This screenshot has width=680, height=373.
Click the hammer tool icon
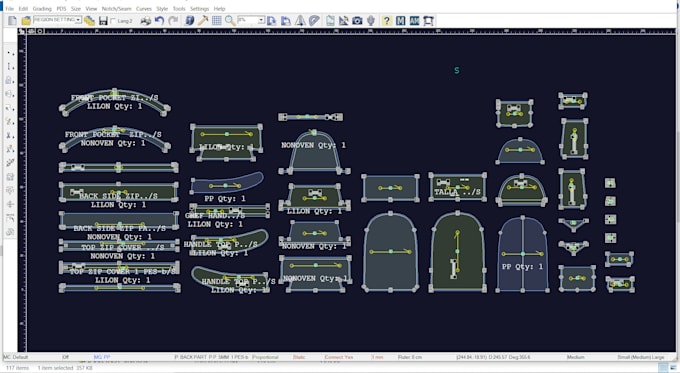click(x=203, y=20)
